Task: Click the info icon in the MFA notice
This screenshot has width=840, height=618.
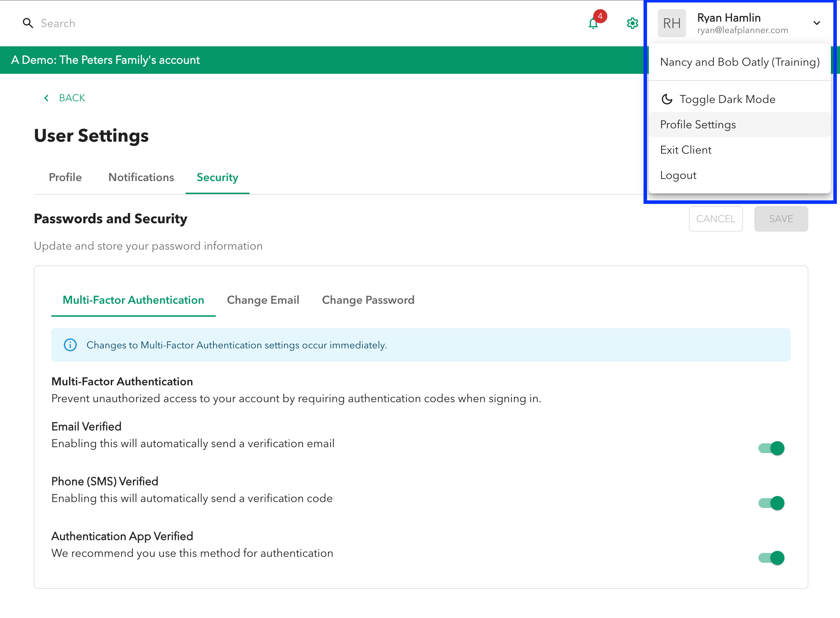Action: coord(70,345)
